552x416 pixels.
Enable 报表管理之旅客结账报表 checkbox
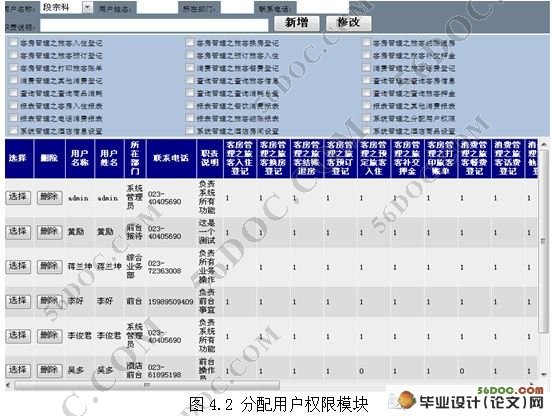[x=190, y=118]
